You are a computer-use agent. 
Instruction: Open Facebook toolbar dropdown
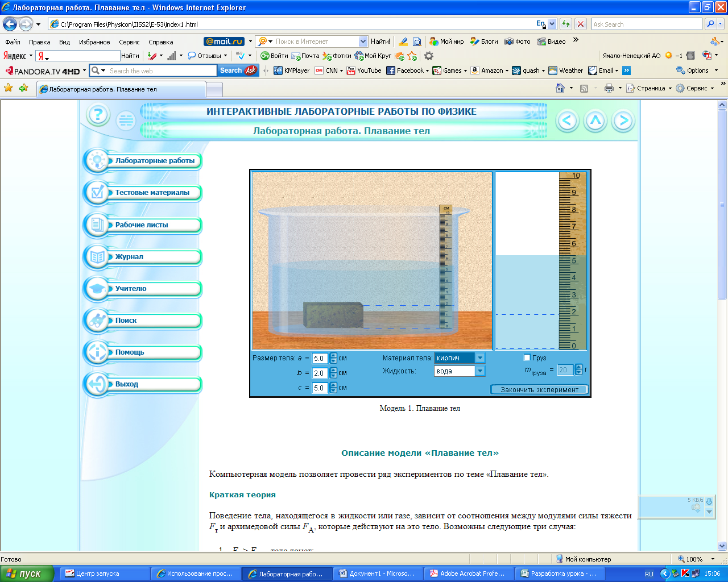pyautogui.click(x=407, y=70)
